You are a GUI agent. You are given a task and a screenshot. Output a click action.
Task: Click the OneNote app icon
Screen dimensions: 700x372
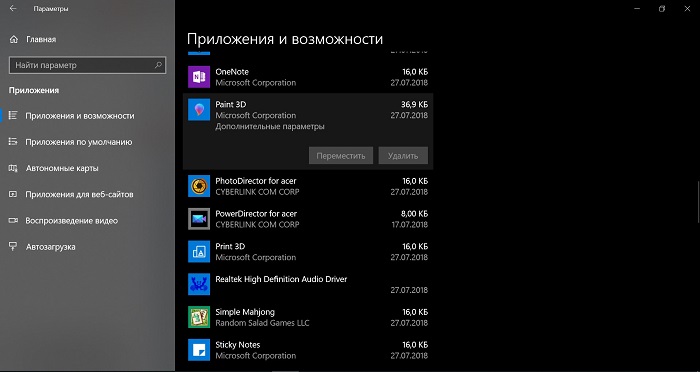(199, 77)
